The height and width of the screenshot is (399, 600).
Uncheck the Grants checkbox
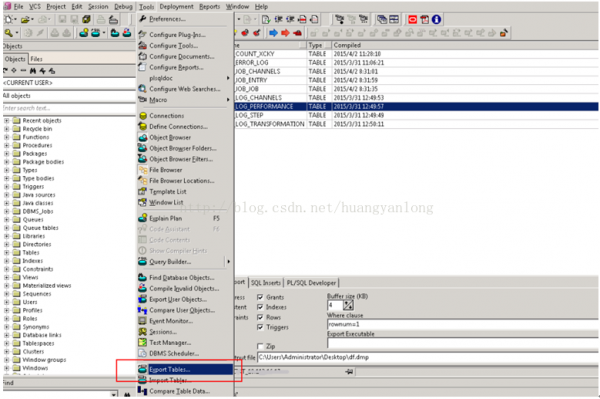pos(260,297)
